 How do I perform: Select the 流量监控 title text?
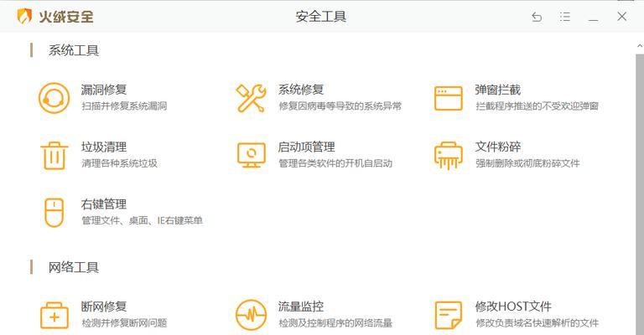point(301,307)
